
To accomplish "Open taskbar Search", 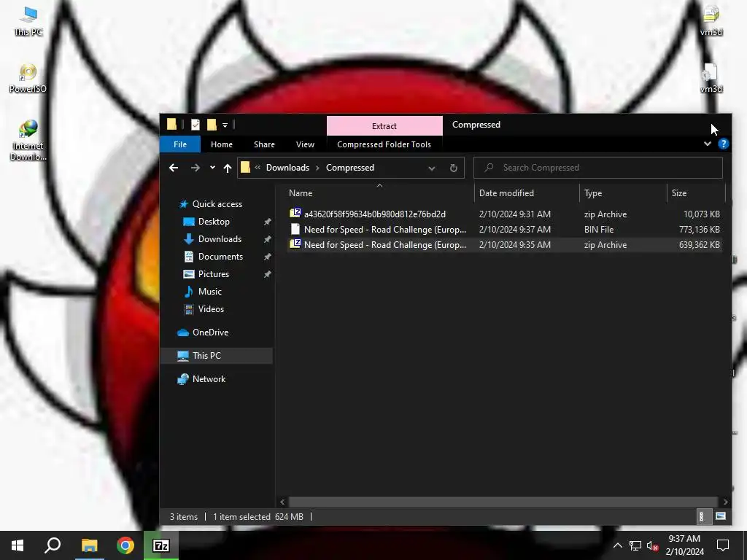I will (x=53, y=545).
